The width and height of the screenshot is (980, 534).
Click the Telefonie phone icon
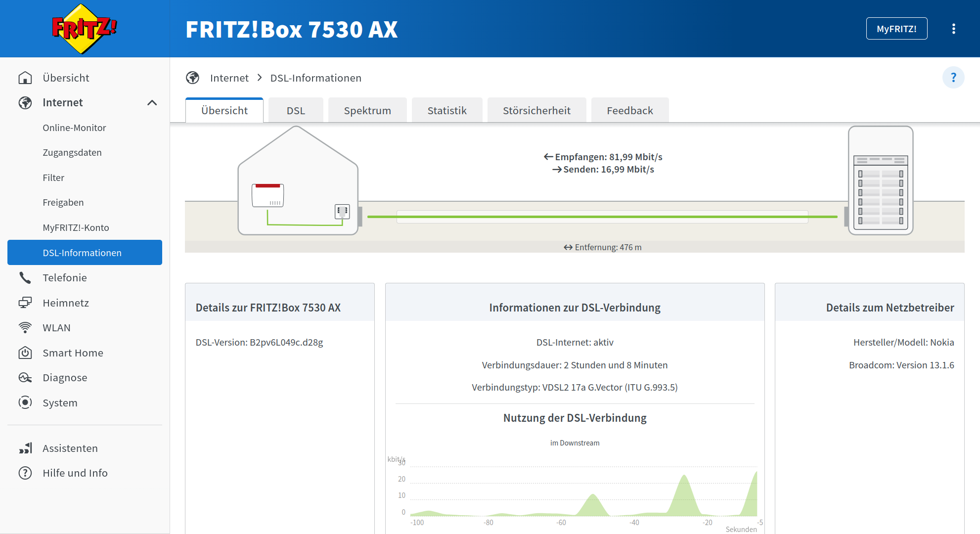25,278
